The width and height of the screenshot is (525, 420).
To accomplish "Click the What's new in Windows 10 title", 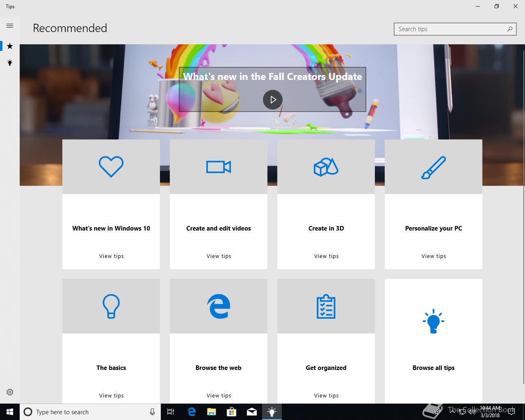I will tap(111, 228).
